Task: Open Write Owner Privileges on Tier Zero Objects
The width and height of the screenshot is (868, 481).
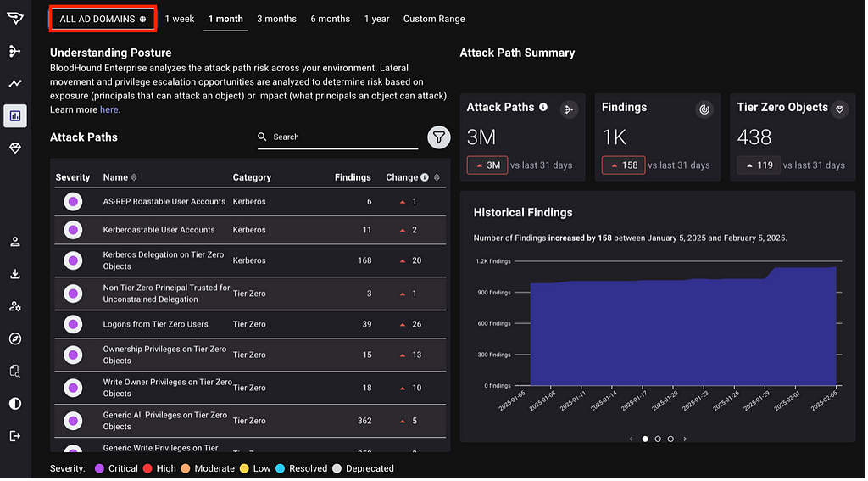Action: (250, 388)
